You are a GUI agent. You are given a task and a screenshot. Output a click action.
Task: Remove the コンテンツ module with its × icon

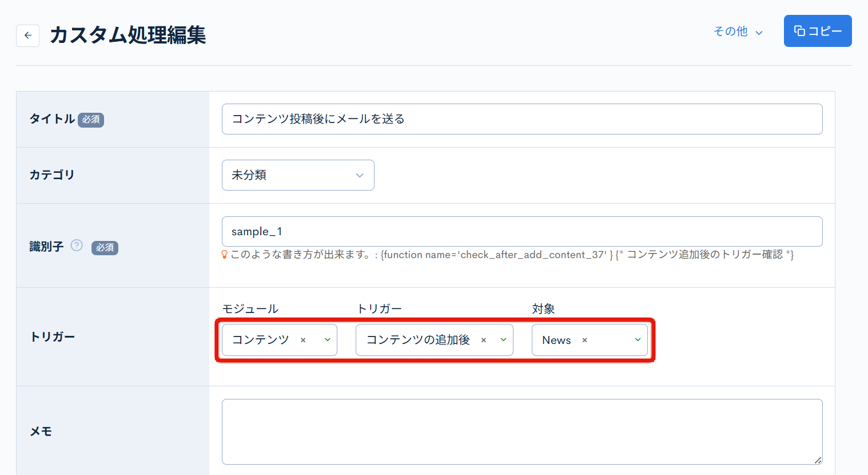click(x=302, y=339)
